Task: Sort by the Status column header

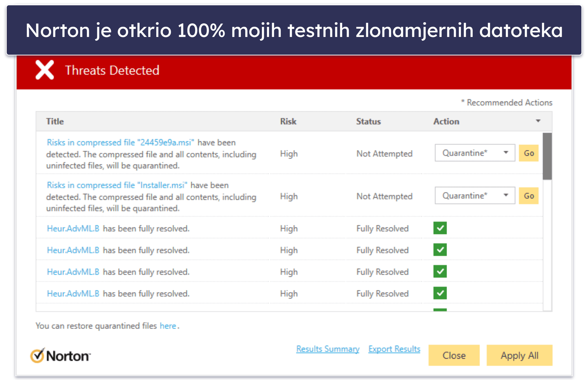Action: [368, 121]
